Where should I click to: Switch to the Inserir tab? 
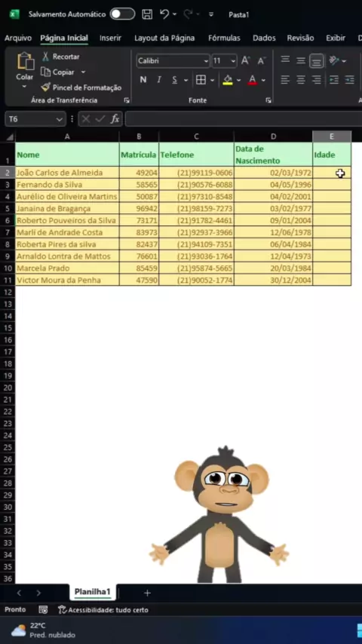[110, 38]
